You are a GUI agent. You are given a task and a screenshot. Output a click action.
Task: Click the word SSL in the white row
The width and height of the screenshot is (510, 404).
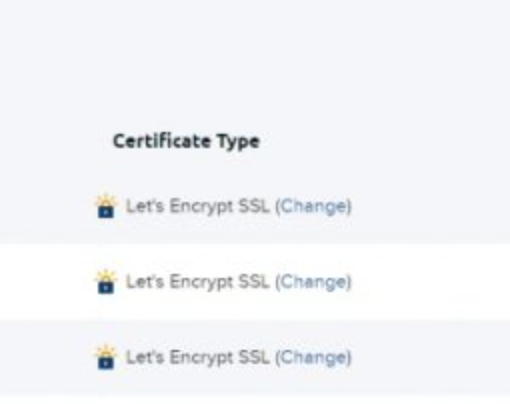click(x=254, y=282)
